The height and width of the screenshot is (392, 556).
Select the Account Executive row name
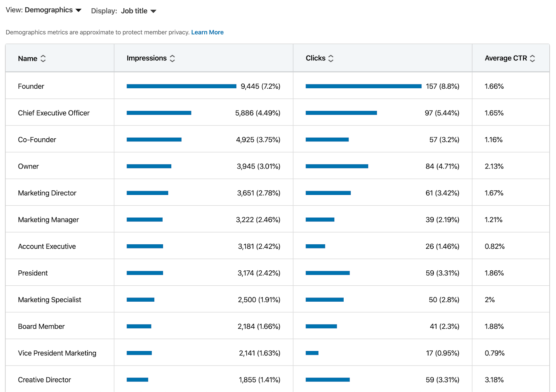coord(47,246)
